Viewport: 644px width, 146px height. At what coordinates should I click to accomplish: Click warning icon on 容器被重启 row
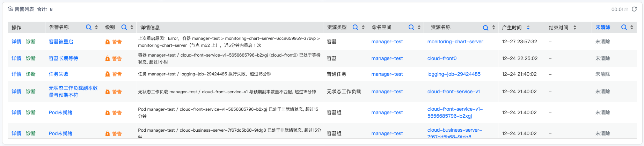pyautogui.click(x=108, y=42)
